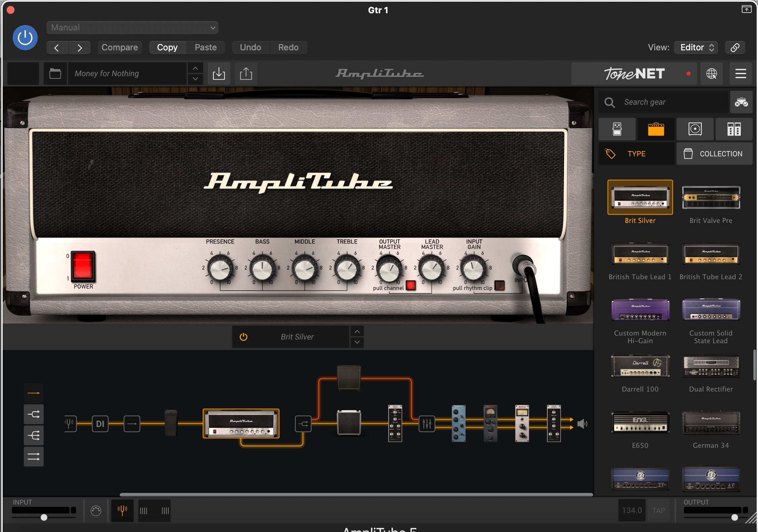Image resolution: width=758 pixels, height=532 pixels.
Task: Open the hamburger main menu
Action: (x=740, y=74)
